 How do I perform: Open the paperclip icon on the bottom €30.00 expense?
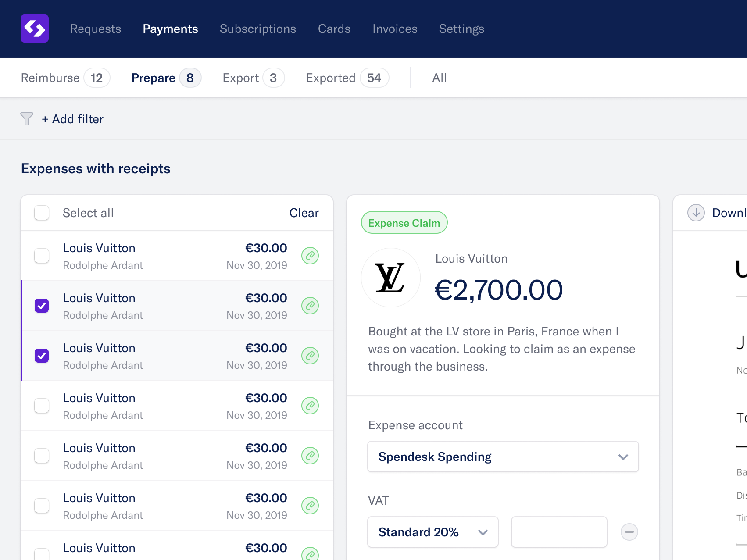[310, 554]
